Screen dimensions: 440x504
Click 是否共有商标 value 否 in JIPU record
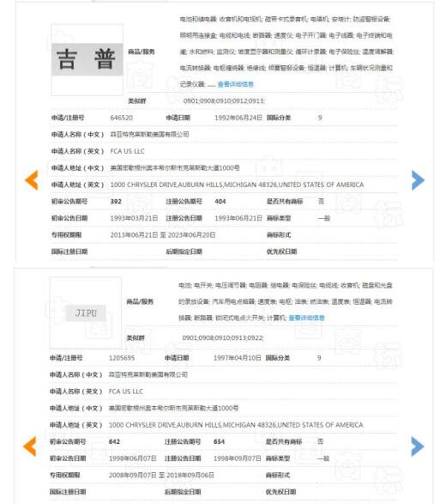point(320,441)
